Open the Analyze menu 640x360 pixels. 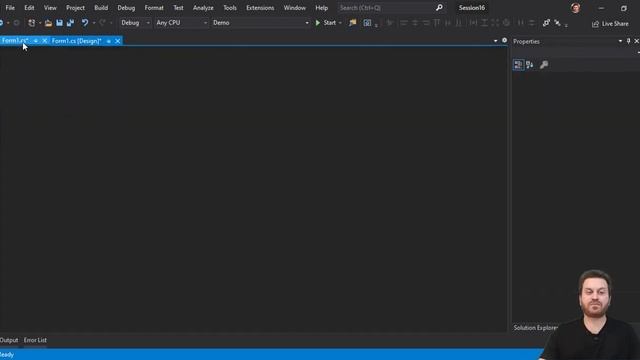pos(203,8)
